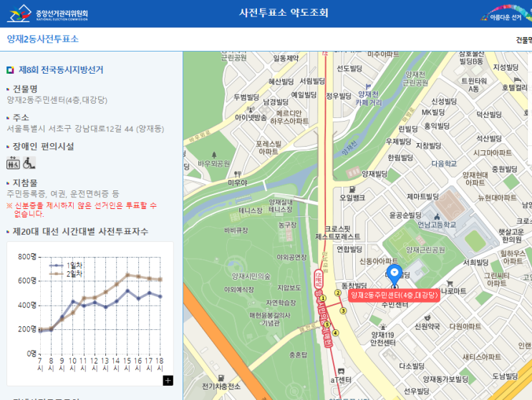
Task: Click the 뉴현대아파트 map label
Action: [497, 197]
